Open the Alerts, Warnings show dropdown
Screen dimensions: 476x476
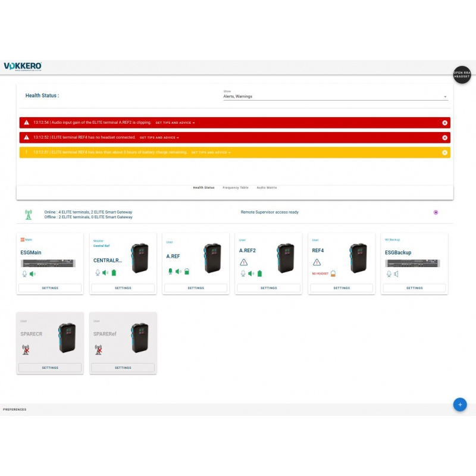pos(336,96)
